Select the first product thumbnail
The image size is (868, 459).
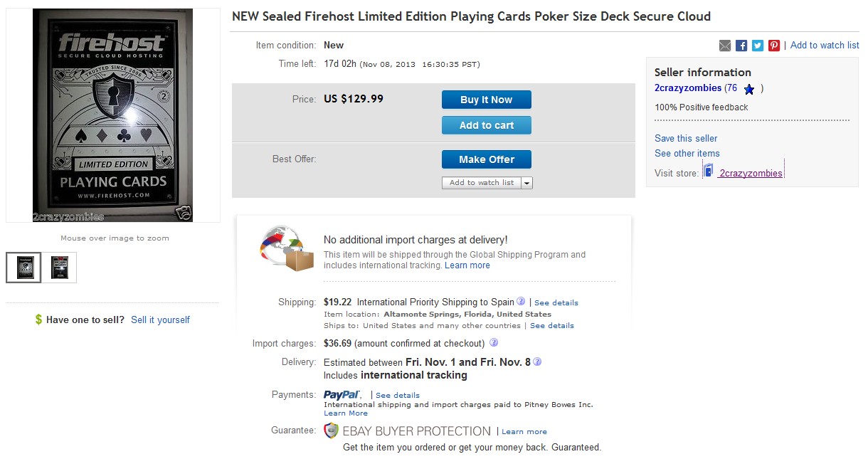coord(24,268)
